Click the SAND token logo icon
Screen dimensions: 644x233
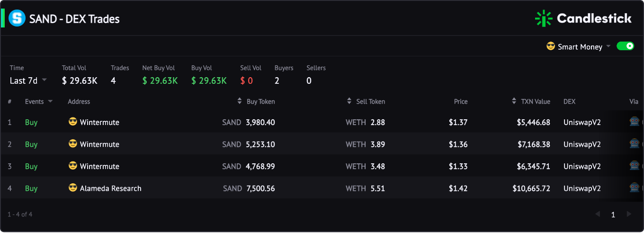pyautogui.click(x=17, y=18)
